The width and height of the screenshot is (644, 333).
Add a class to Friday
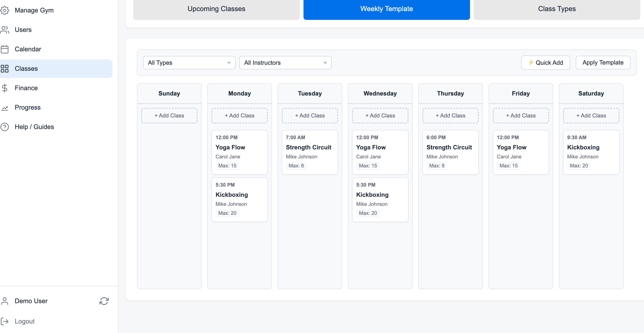pos(521,115)
